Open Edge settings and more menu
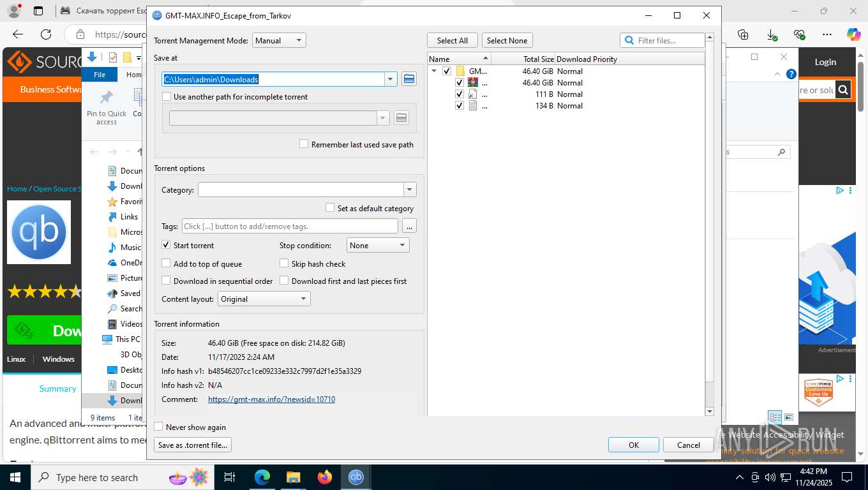Screen dimensions: 868x490 pyautogui.click(x=827, y=34)
